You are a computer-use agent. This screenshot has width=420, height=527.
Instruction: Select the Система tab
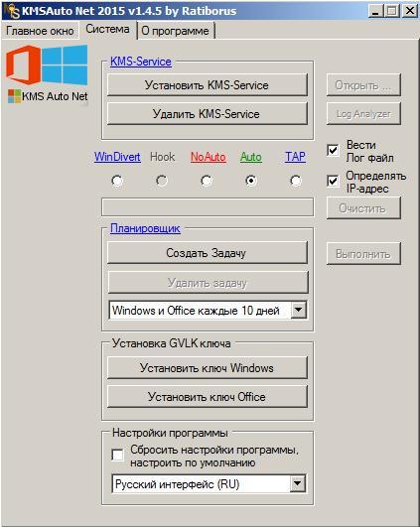pyautogui.click(x=107, y=29)
